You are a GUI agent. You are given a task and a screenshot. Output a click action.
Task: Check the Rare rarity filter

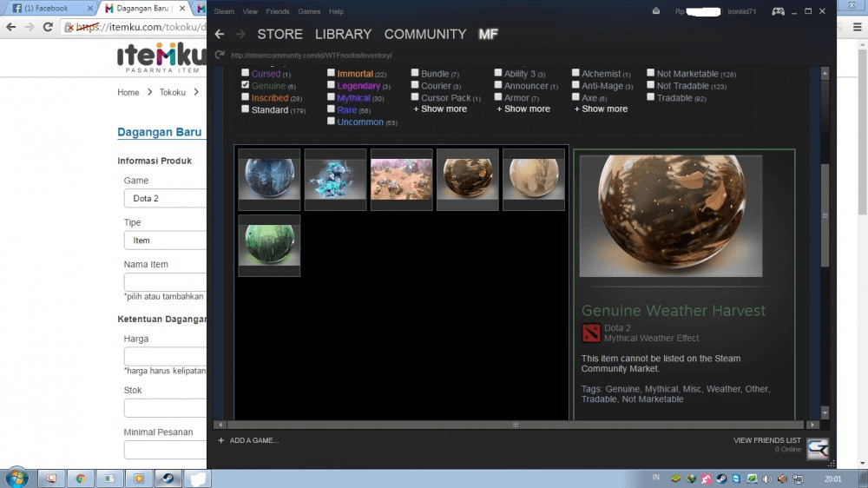331,109
